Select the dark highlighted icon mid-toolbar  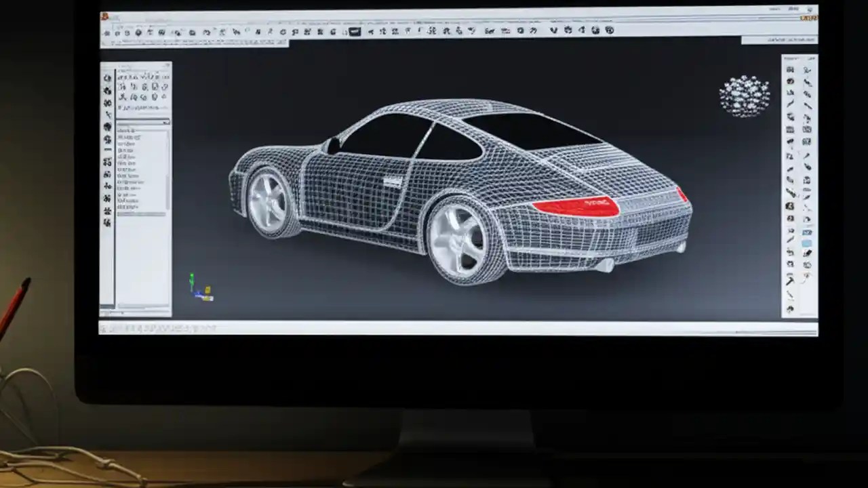(x=355, y=30)
